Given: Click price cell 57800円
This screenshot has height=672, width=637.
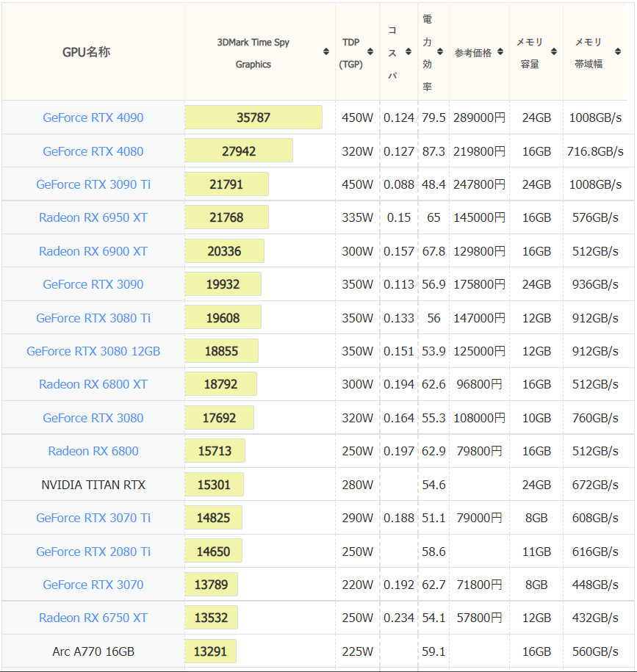Looking at the screenshot, I should 479,618.
